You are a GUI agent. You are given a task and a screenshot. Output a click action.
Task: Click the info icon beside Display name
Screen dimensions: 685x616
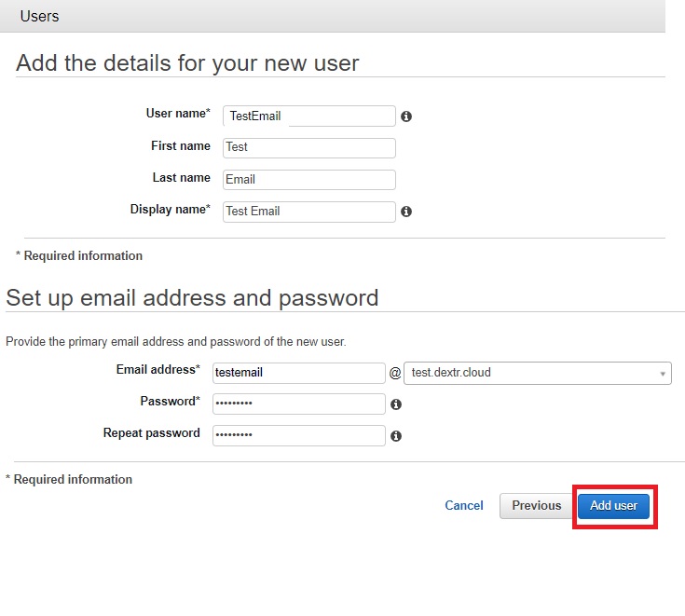(406, 212)
